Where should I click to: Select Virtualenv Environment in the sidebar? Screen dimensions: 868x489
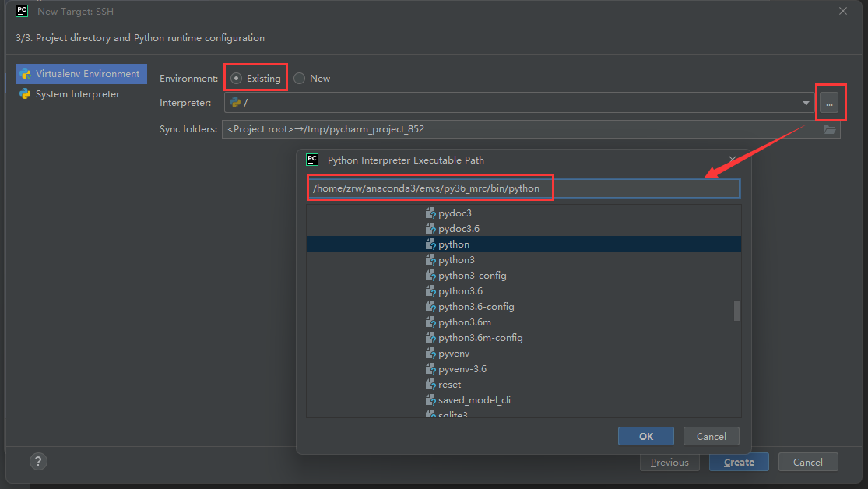[x=81, y=74]
